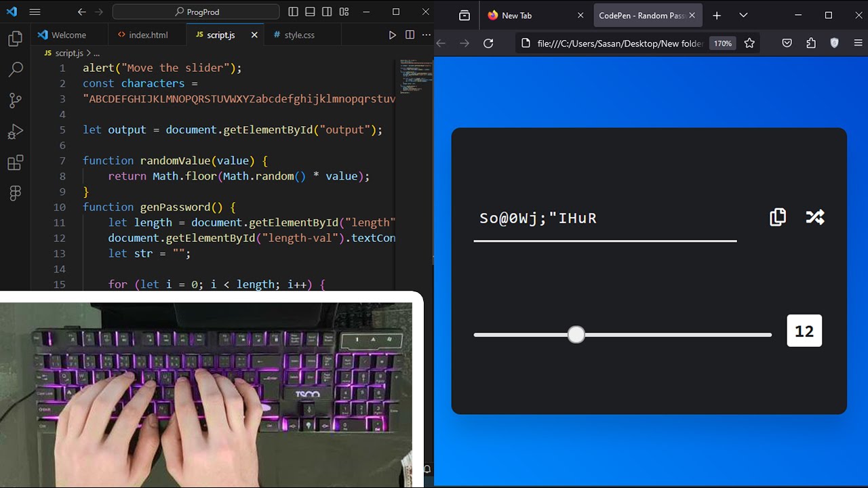
Task: Click the code minimap in the editor
Action: click(x=415, y=76)
